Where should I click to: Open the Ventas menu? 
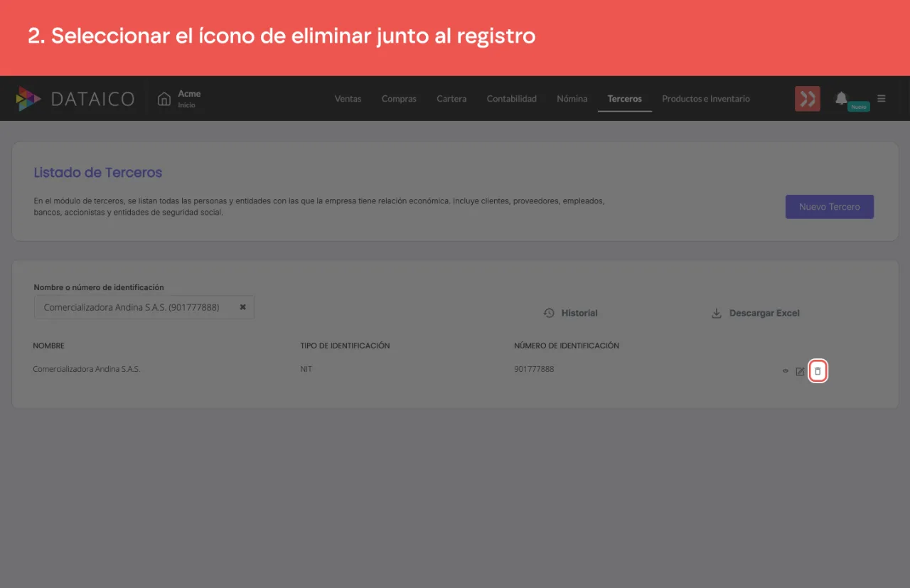click(348, 99)
